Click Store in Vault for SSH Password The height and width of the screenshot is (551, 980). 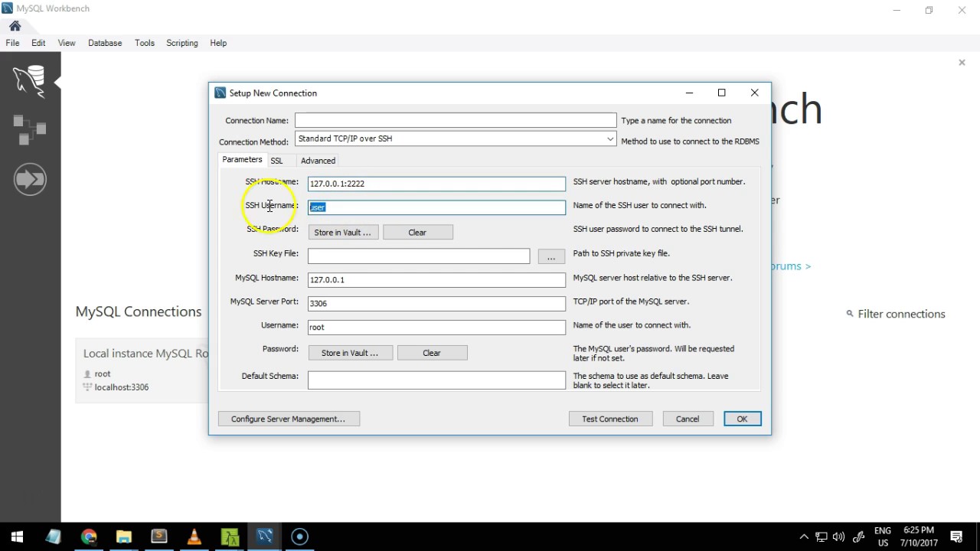pos(343,232)
